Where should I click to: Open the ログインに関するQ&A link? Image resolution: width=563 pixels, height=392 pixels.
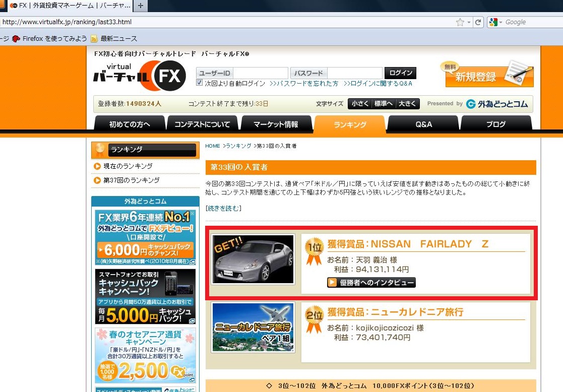(378, 83)
